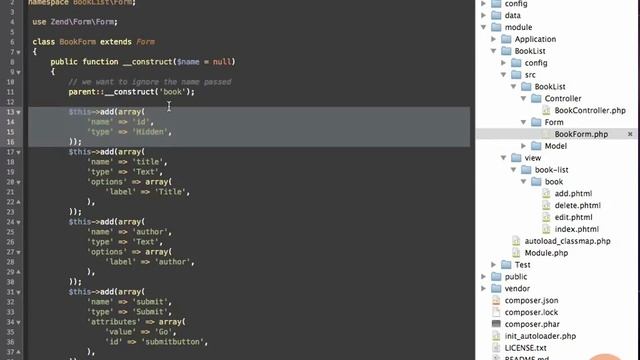Open add.phtml from the book folder
This screenshot has height=360, width=640.
coord(573,193)
